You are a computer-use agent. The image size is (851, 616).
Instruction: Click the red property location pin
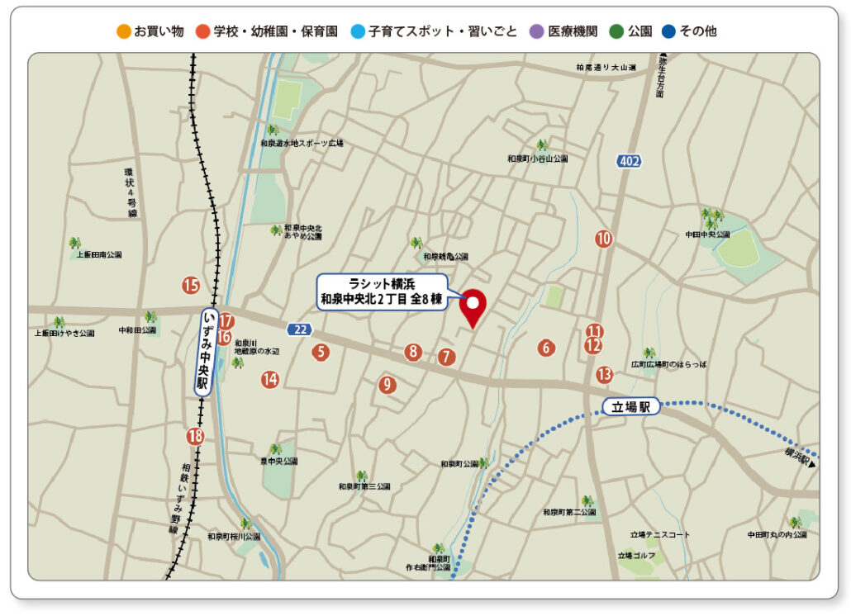point(473,309)
